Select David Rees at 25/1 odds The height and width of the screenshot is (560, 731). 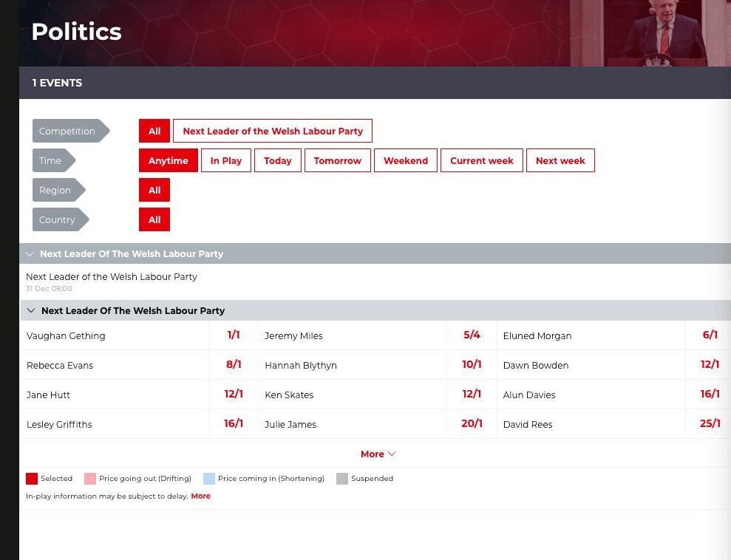[710, 423]
